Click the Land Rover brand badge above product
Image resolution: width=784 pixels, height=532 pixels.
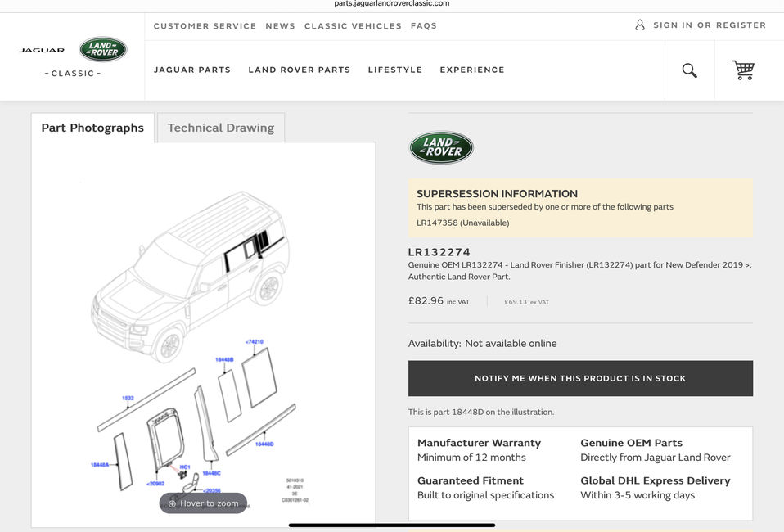[441, 147]
